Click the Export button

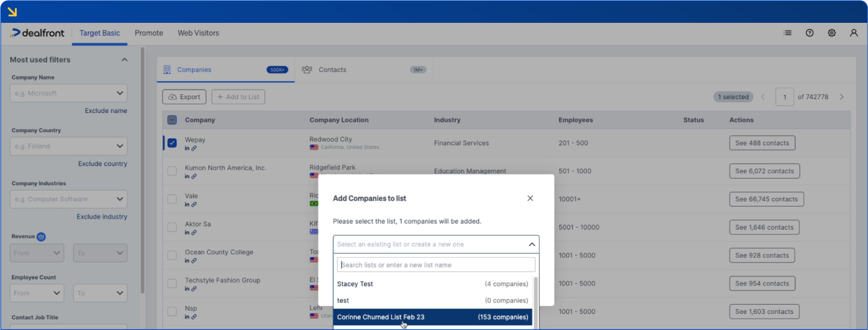click(184, 97)
